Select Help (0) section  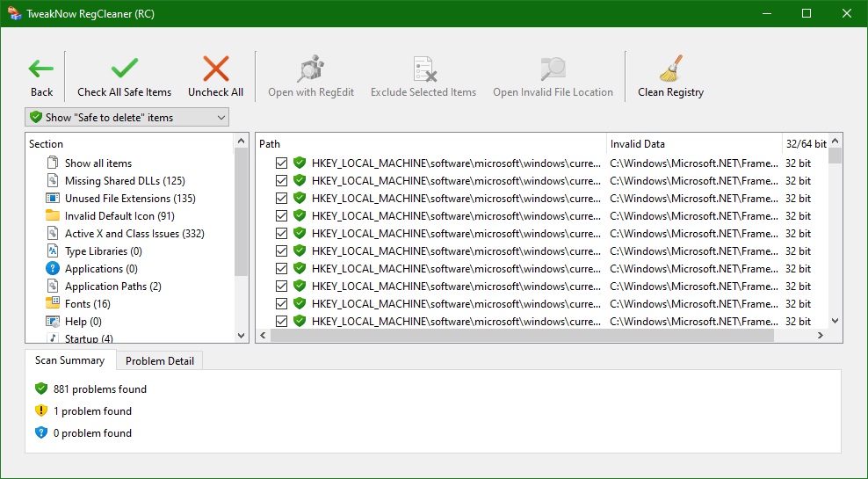pos(83,322)
